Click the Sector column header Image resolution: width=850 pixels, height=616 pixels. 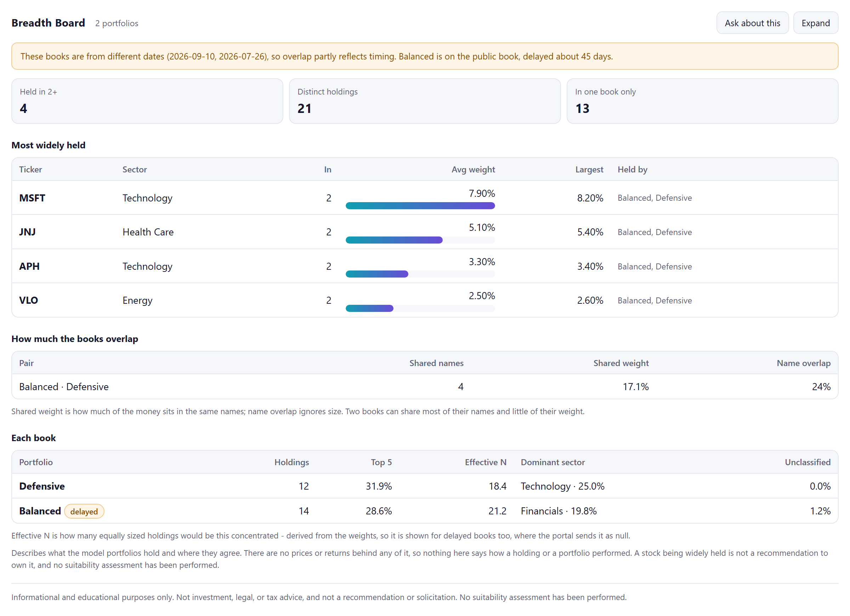(135, 169)
